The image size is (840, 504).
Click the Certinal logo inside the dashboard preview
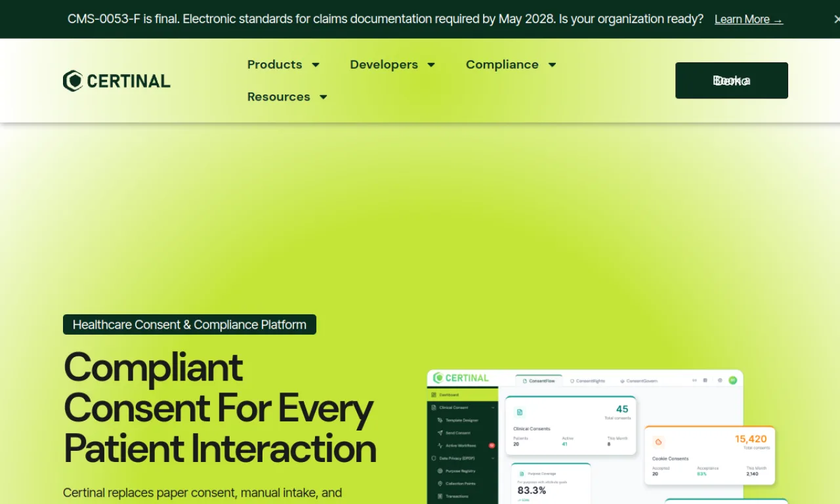coord(461,378)
